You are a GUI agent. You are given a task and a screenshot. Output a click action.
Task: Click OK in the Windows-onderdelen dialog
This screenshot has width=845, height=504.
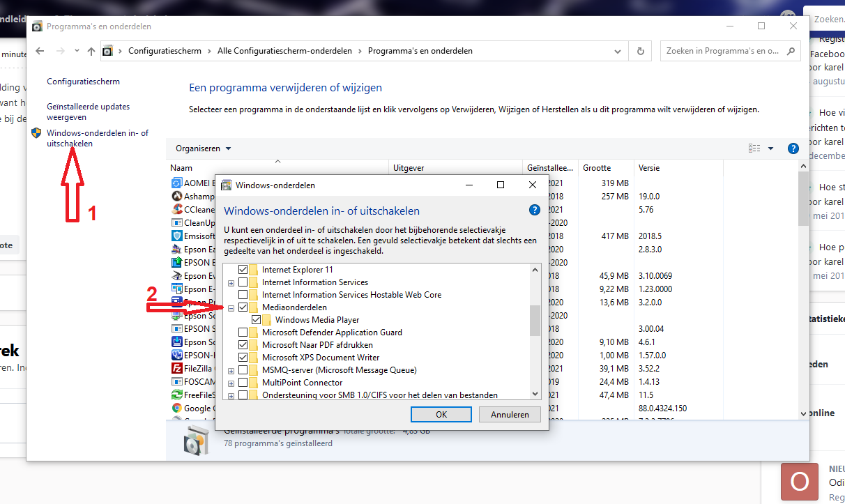point(441,414)
